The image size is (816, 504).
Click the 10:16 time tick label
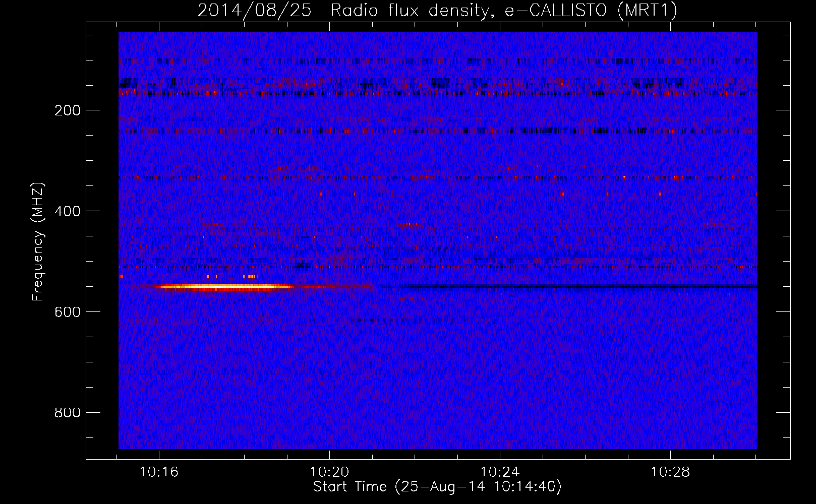coord(159,472)
